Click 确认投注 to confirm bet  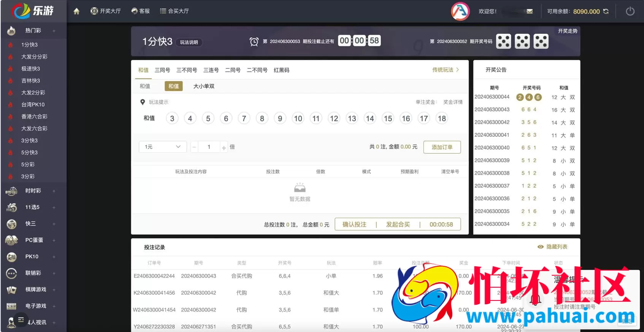(x=354, y=224)
